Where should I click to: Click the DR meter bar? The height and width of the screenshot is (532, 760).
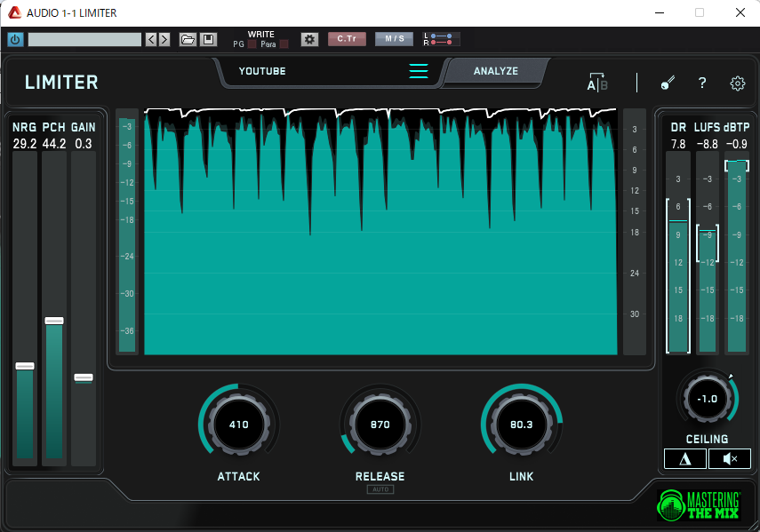pyautogui.click(x=678, y=251)
